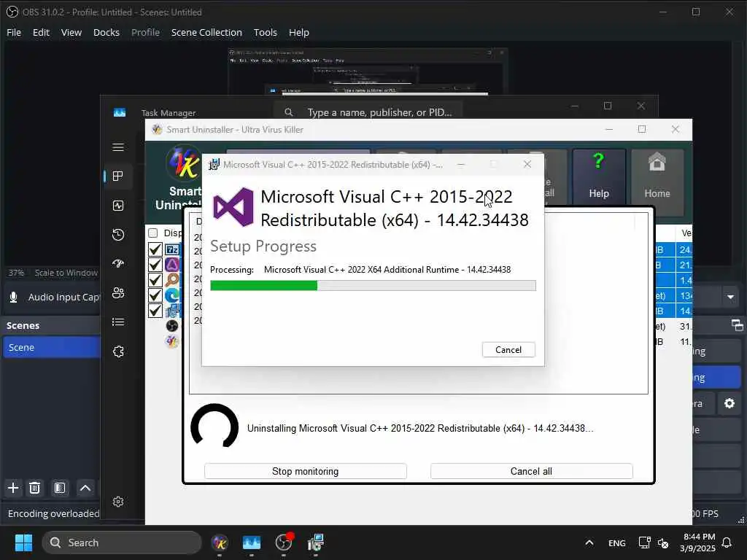Cancel the Visual C++ setup progress
The image size is (747, 560).
[x=508, y=349]
